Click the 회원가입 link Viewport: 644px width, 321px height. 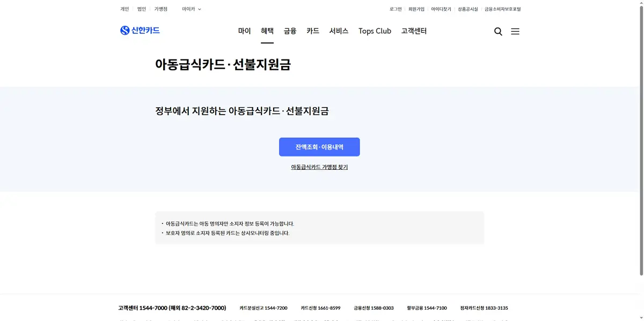click(x=416, y=9)
